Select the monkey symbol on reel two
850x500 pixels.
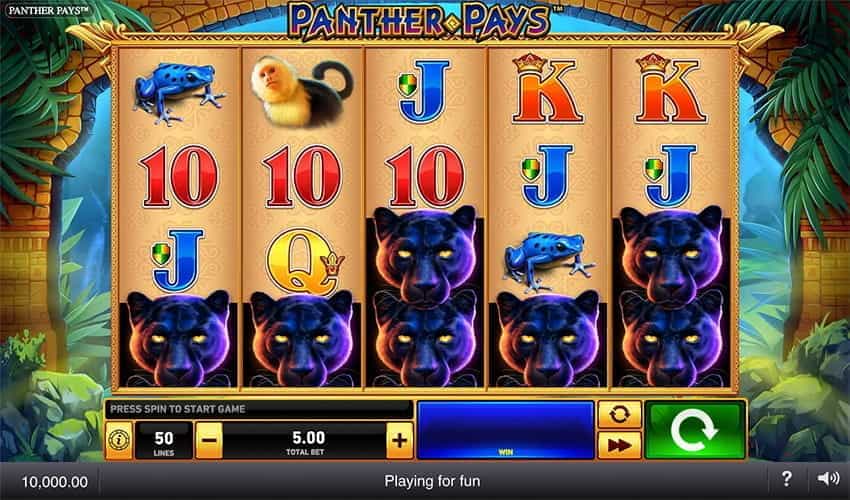tap(302, 91)
